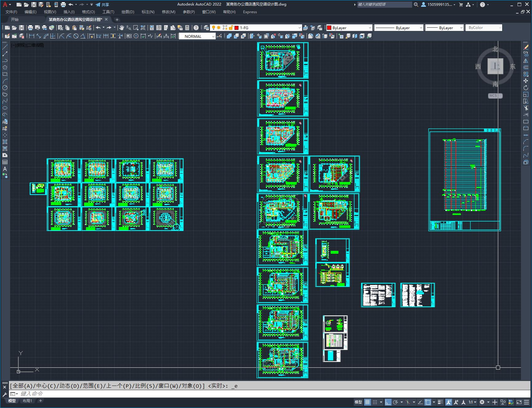Select the Circle draw tool
The height and width of the screenshot is (408, 532).
pyautogui.click(x=5, y=88)
